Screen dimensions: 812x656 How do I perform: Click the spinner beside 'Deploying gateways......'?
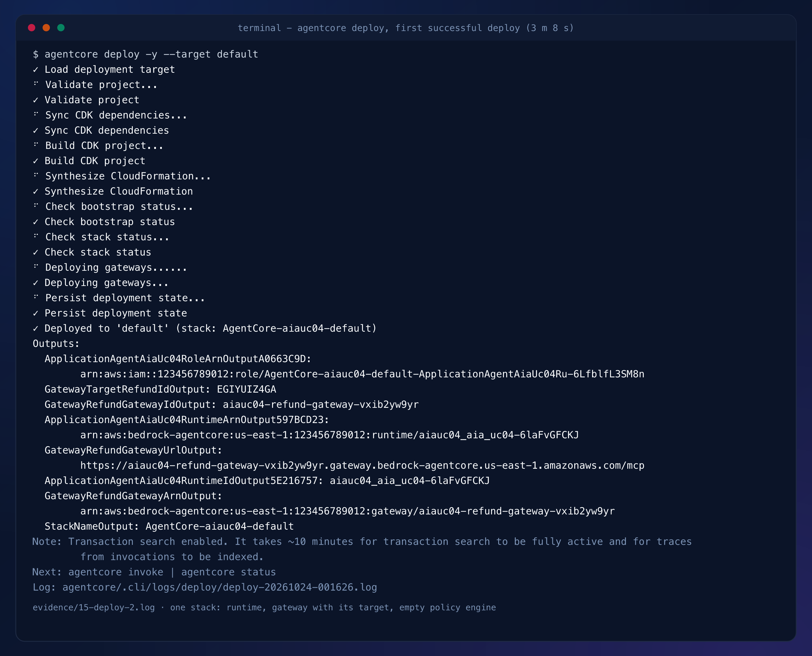click(x=36, y=266)
